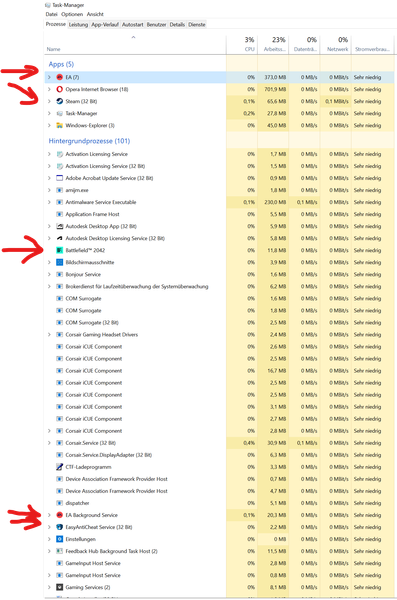Switch to the Benutzer tab
The image size is (397, 600).
156,24
